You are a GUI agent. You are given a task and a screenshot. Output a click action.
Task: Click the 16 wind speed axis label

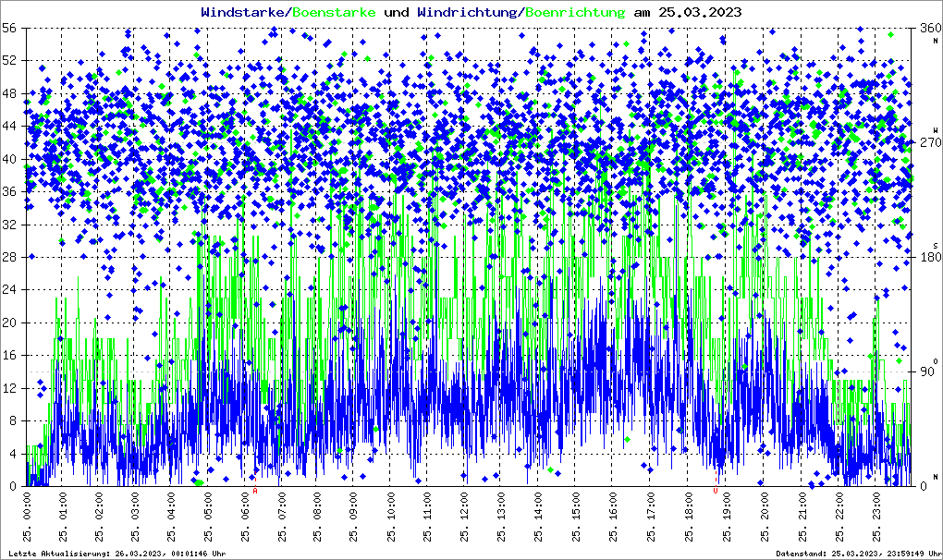tap(9, 355)
